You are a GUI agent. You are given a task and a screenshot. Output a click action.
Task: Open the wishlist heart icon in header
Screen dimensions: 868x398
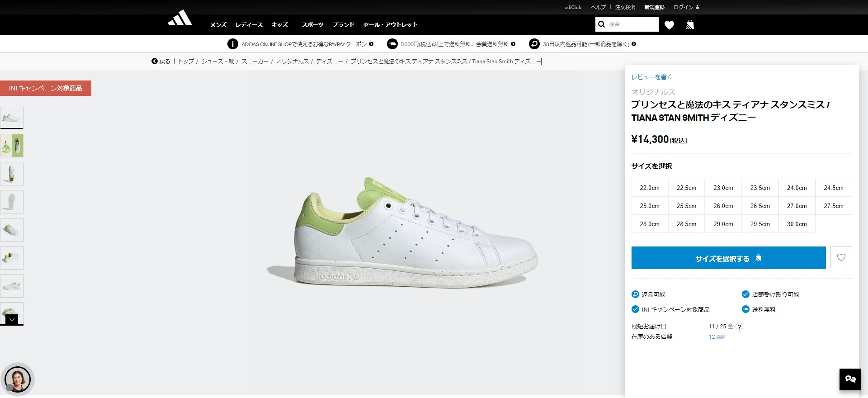[669, 25]
